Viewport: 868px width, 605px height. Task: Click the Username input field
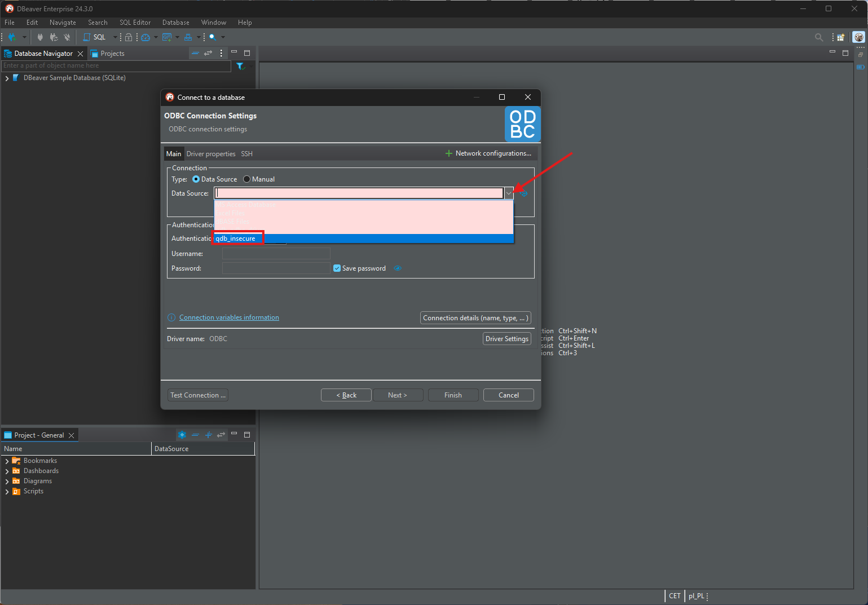tap(276, 254)
